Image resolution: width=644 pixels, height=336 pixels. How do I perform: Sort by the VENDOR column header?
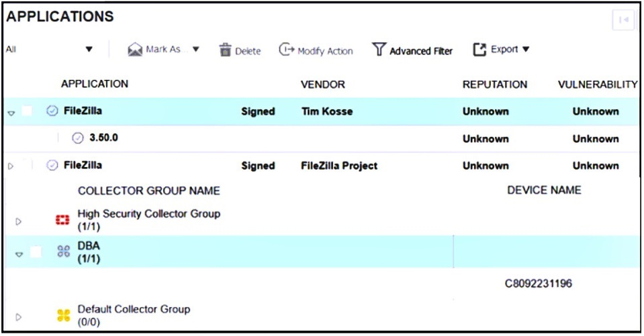pos(323,85)
